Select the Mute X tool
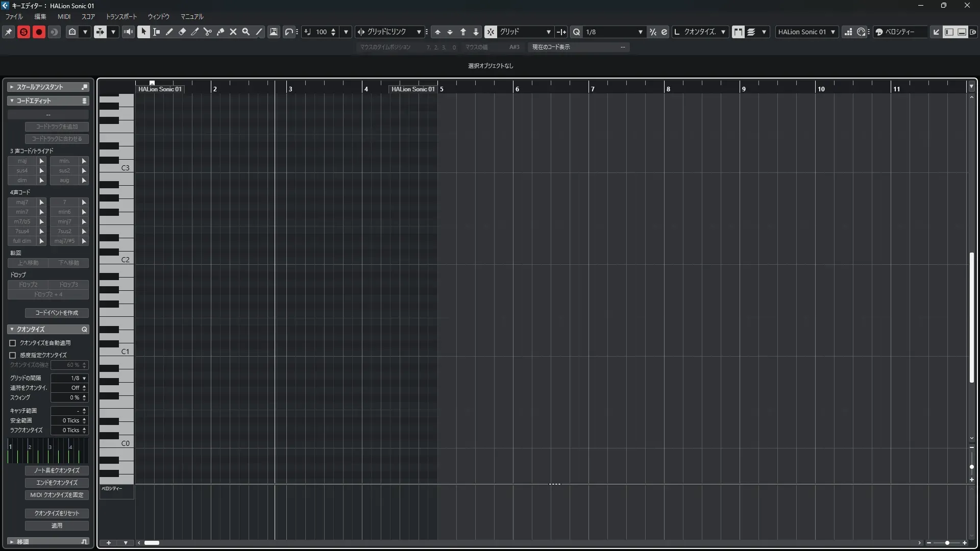This screenshot has width=980, height=551. (x=233, y=32)
